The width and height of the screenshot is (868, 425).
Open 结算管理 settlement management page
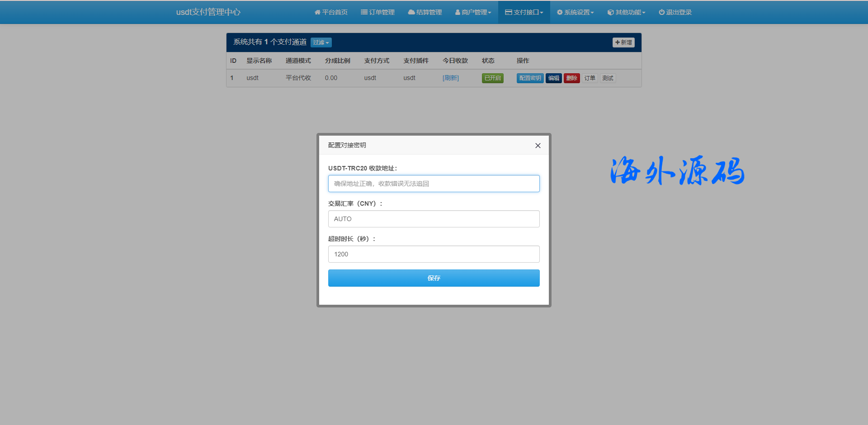click(425, 12)
